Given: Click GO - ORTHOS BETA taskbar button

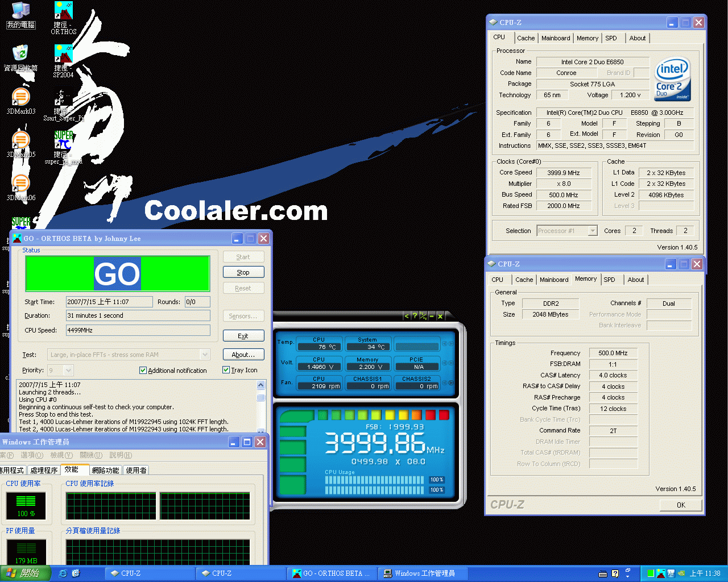Looking at the screenshot, I should [332, 573].
